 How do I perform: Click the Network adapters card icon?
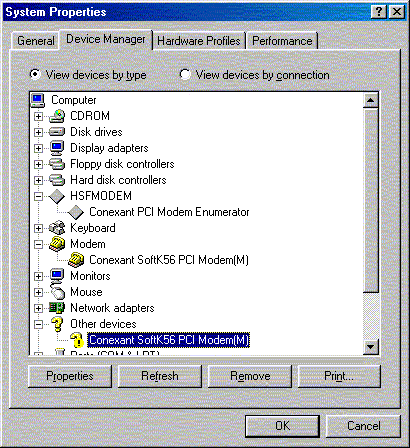tap(57, 308)
